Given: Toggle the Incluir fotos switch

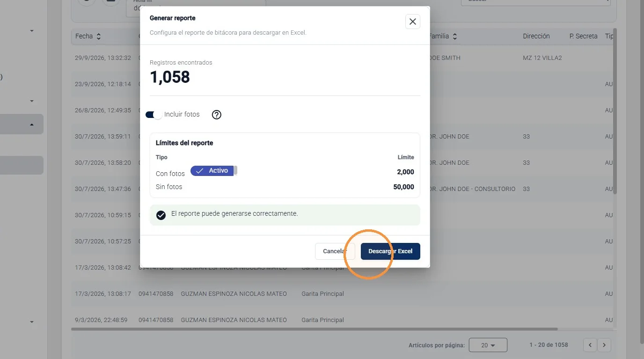Looking at the screenshot, I should [x=154, y=115].
